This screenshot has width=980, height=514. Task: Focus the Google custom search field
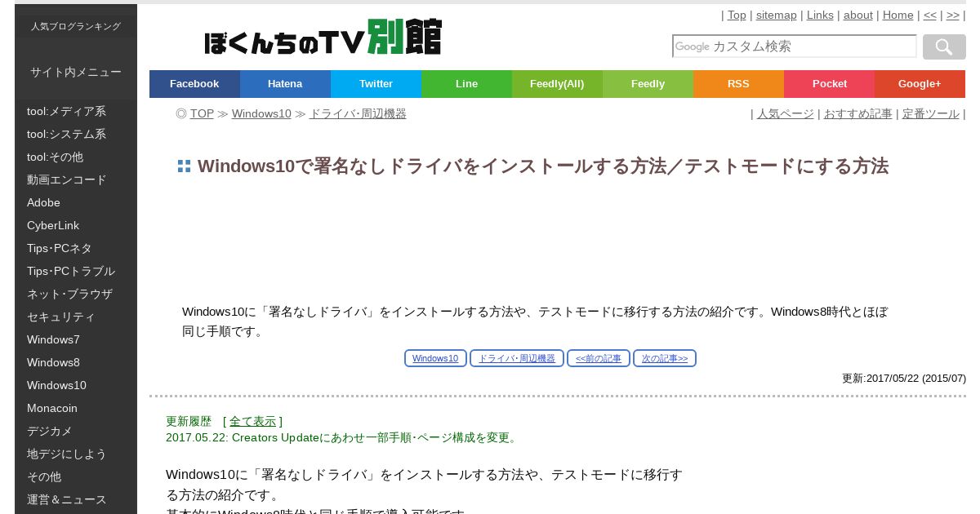(794, 47)
